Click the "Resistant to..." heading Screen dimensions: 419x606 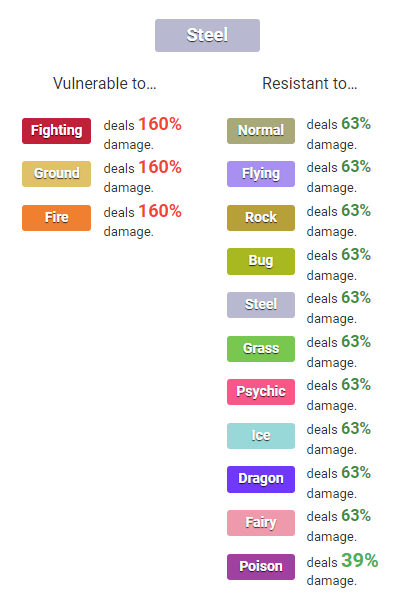tap(310, 83)
